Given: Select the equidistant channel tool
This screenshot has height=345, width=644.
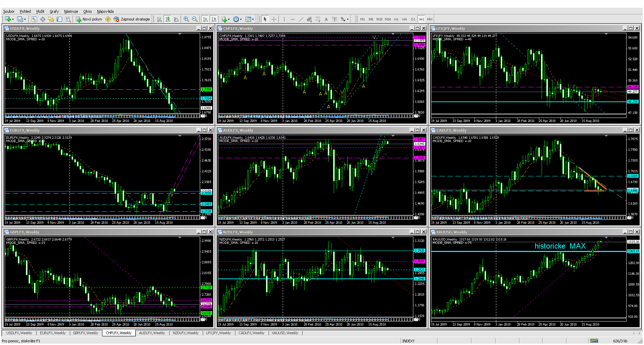Looking at the screenshot, I should [x=309, y=19].
